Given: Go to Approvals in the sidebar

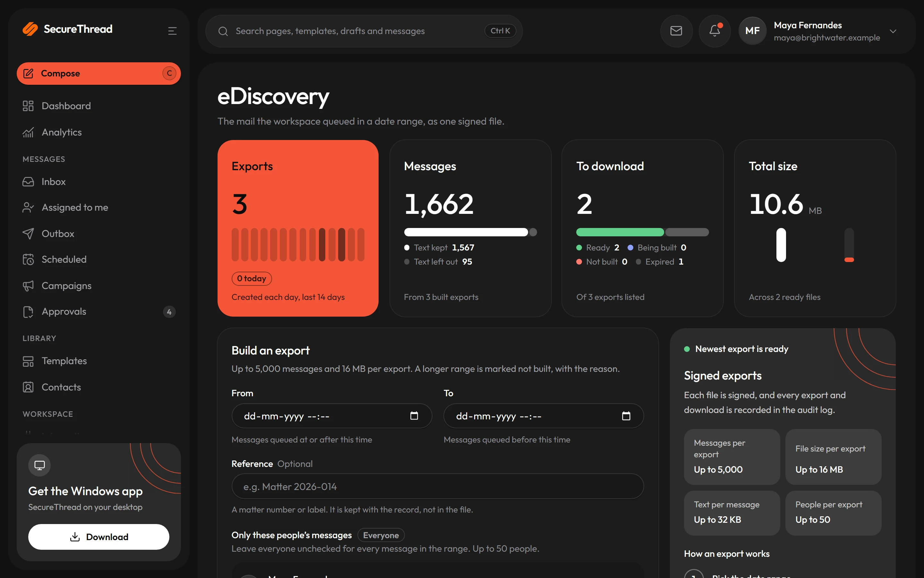Looking at the screenshot, I should (99, 312).
